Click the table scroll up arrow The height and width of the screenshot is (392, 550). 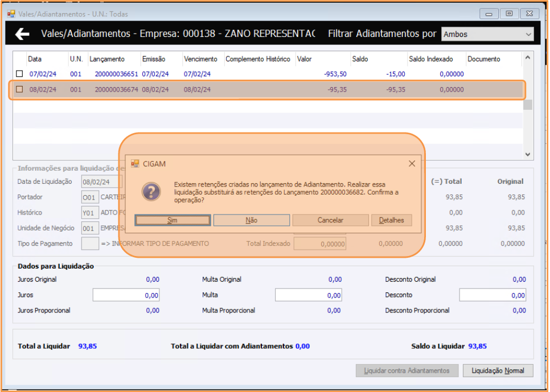click(528, 58)
